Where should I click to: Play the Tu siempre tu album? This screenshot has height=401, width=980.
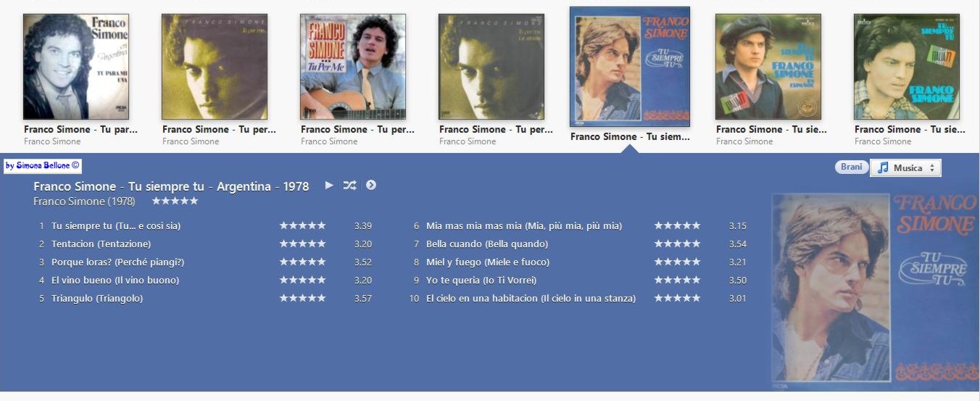(329, 185)
